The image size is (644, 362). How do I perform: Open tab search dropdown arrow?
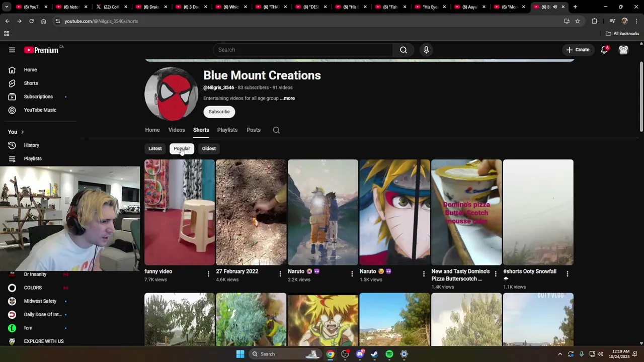coord(7,7)
